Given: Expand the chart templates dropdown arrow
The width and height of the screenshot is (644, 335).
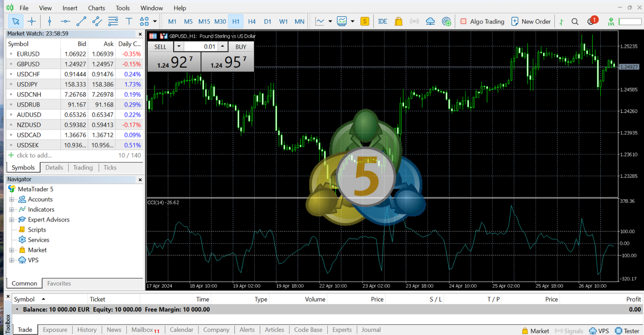Looking at the screenshot, I should pyautogui.click(x=352, y=21).
